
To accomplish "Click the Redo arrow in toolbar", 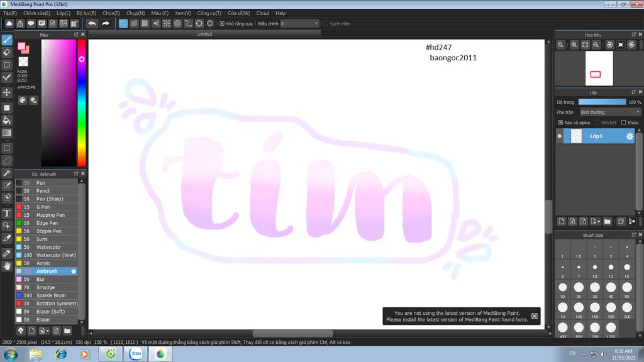I will pyautogui.click(x=106, y=23).
